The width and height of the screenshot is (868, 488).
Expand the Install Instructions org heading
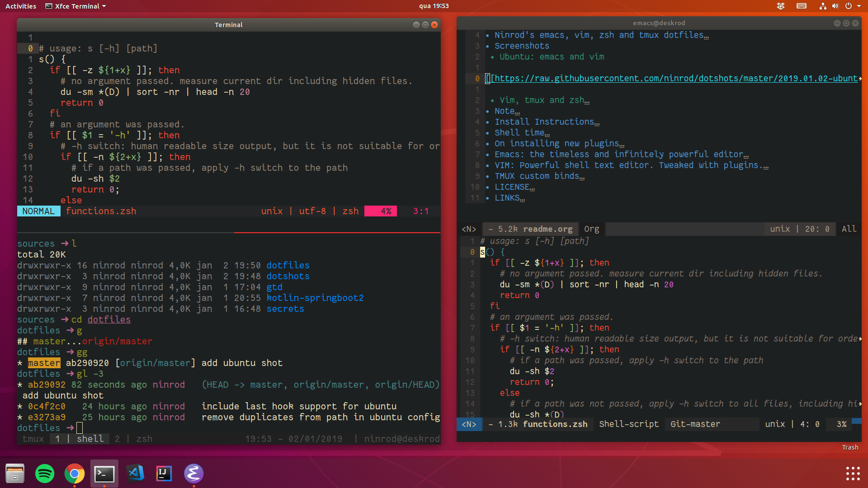pos(547,122)
